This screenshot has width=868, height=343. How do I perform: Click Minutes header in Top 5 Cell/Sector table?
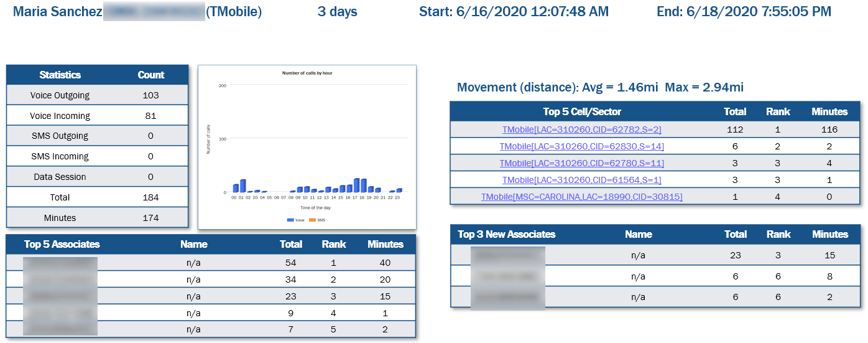point(829,111)
